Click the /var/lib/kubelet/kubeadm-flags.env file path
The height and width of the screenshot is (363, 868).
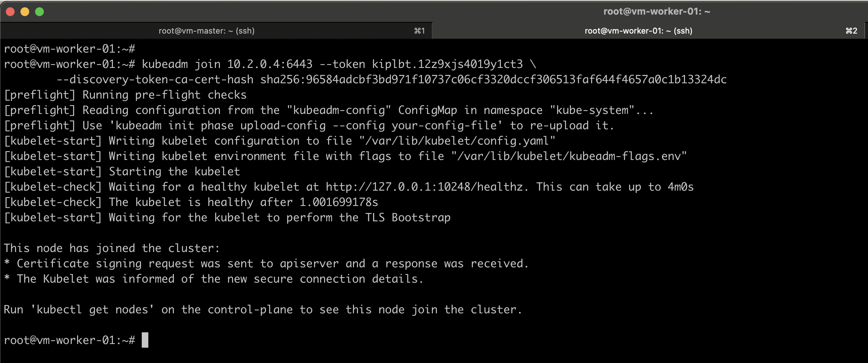coord(569,156)
